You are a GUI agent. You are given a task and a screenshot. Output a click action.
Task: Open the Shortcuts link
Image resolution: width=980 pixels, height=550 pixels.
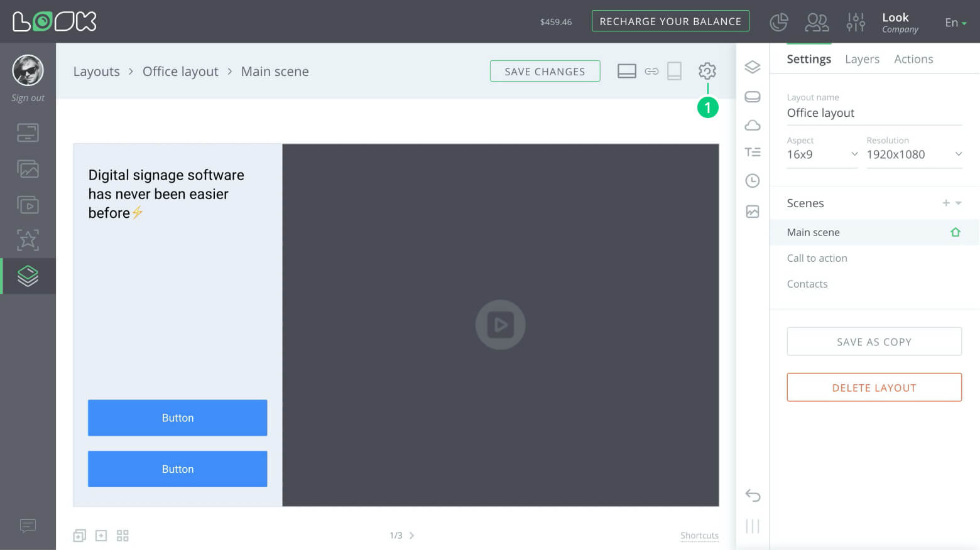point(699,536)
